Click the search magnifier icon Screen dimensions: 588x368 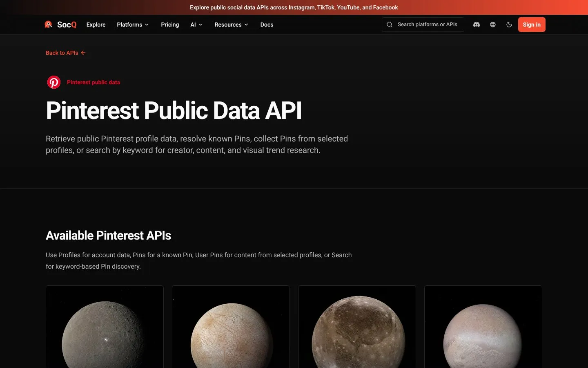390,25
